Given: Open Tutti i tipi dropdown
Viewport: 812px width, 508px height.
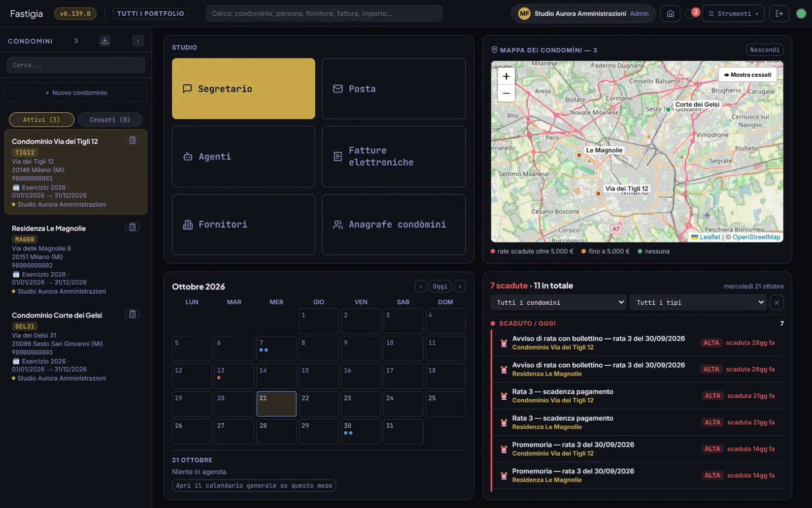Looking at the screenshot, I should pos(698,302).
